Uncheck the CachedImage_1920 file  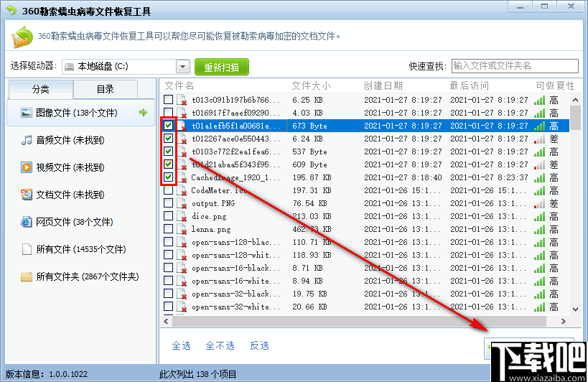click(x=169, y=177)
